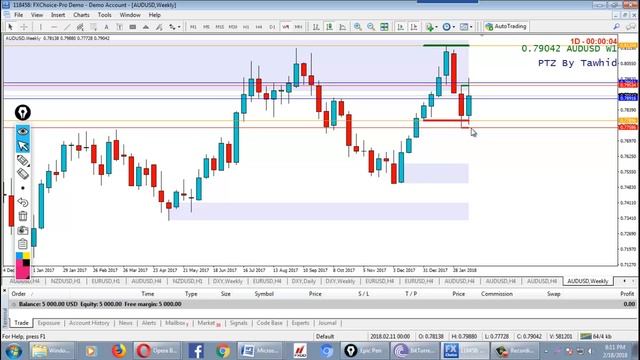
Task: Toggle the AutoTrading button
Action: [506, 27]
